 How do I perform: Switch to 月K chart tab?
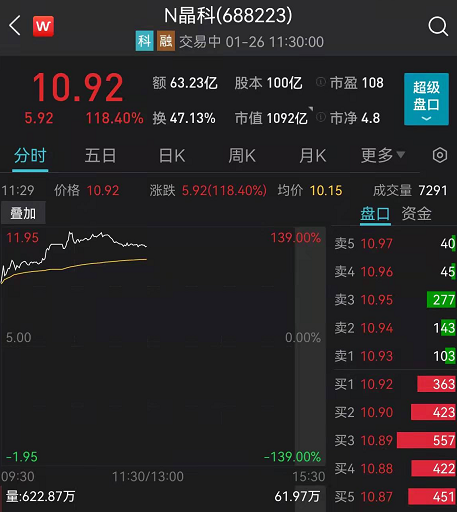(312, 156)
